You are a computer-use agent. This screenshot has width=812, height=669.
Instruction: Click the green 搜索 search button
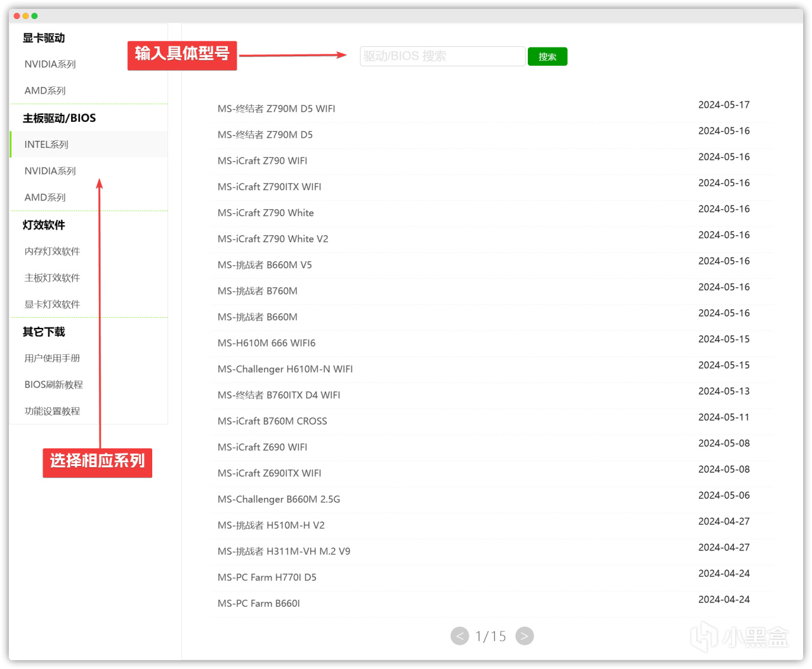click(547, 56)
